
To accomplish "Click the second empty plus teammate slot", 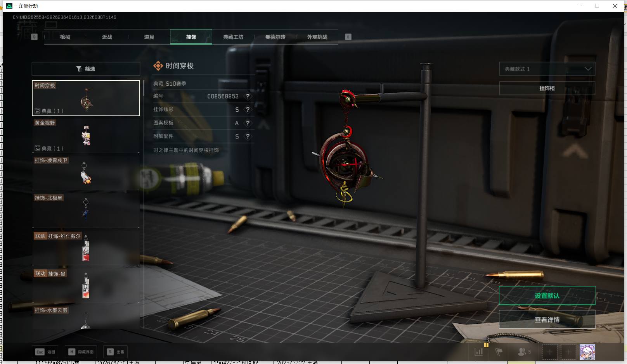I will click(x=568, y=352).
